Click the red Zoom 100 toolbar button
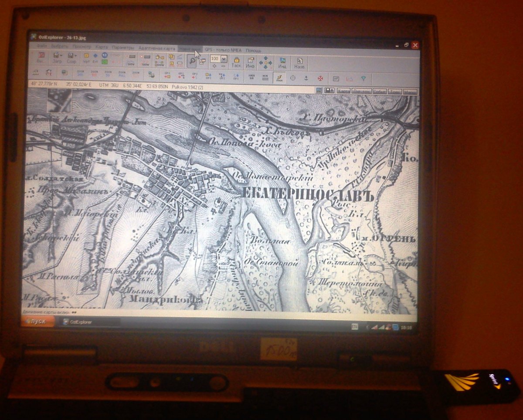Viewport: 523px width, 420px height. [94, 73]
